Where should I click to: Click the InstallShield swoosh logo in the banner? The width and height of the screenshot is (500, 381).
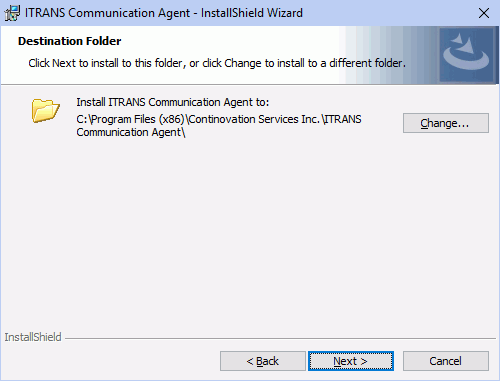tap(466, 55)
